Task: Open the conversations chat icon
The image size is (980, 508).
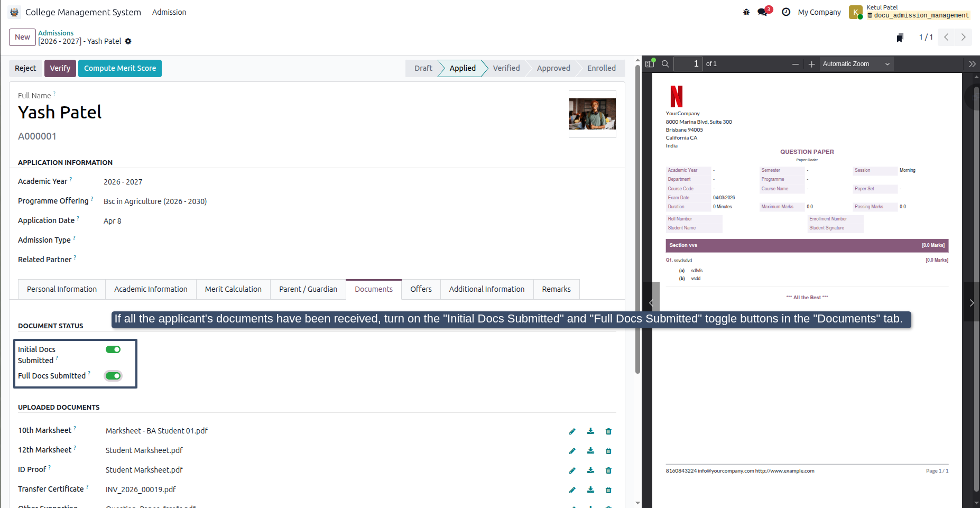Action: click(x=762, y=12)
